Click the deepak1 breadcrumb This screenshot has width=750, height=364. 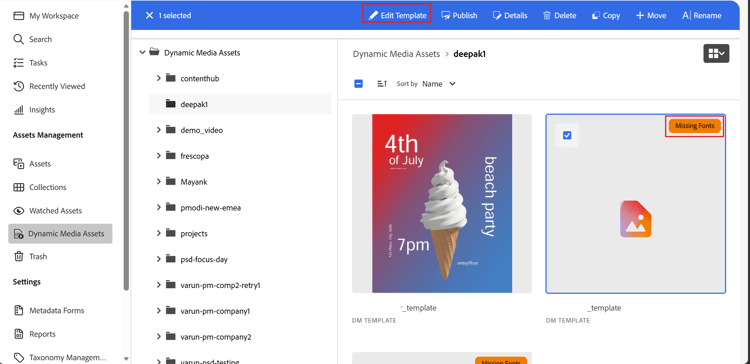pyautogui.click(x=470, y=54)
